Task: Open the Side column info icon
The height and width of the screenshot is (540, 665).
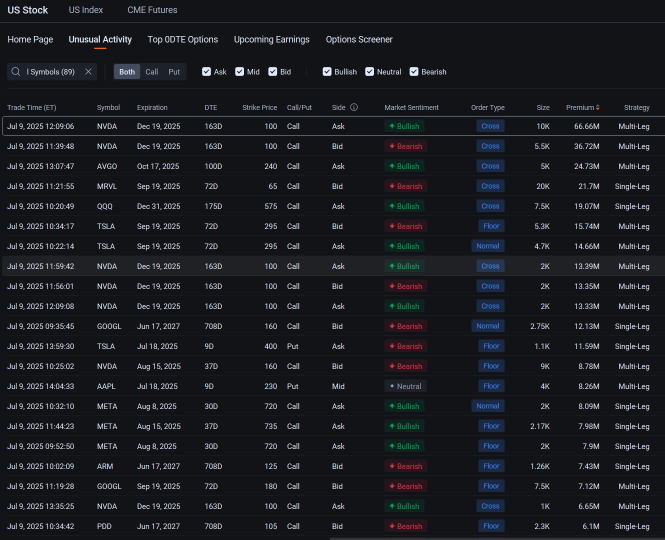Action: [354, 107]
